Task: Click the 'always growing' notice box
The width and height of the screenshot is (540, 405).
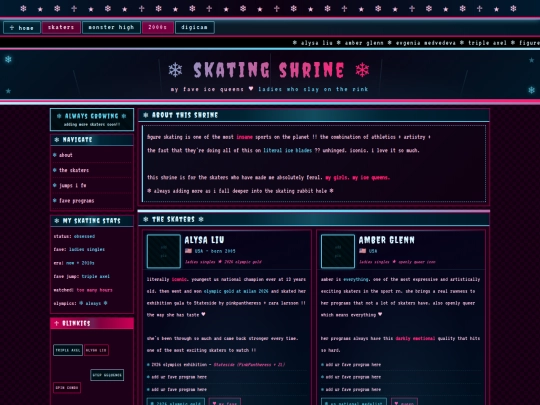Action: point(92,120)
